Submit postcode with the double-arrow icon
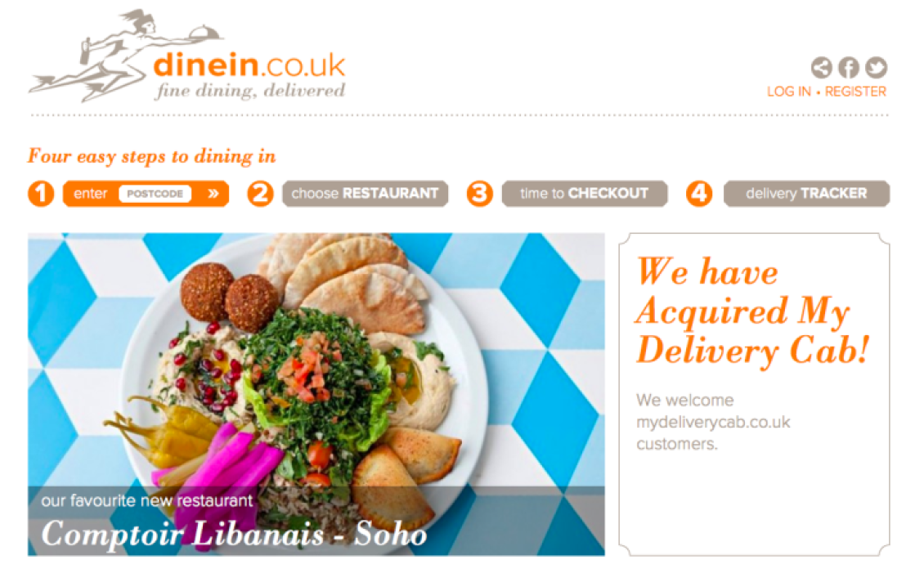 [x=213, y=194]
